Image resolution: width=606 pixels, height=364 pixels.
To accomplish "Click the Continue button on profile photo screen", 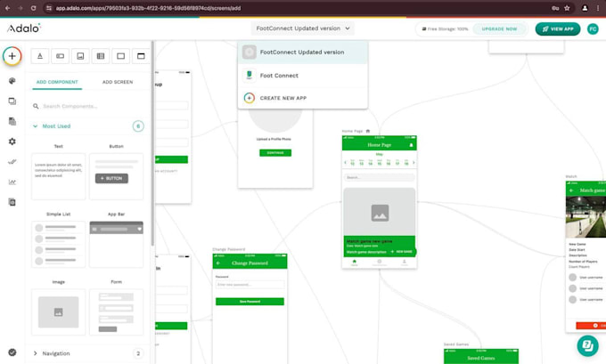I will click(x=275, y=153).
